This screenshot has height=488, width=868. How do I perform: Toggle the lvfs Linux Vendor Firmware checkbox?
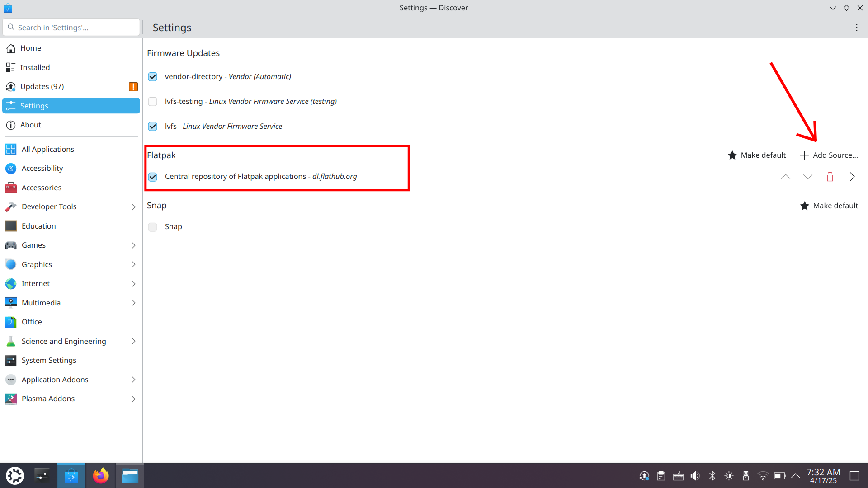click(x=153, y=127)
